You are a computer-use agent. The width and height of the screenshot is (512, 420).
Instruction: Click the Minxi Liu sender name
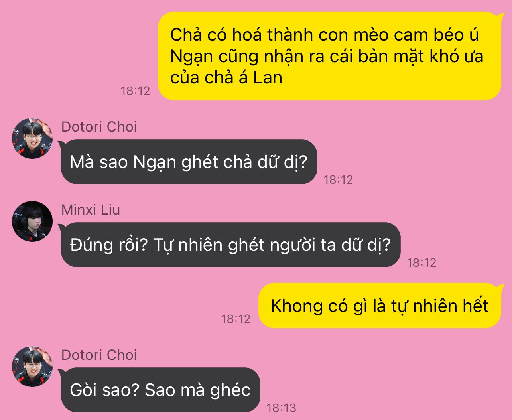(91, 210)
